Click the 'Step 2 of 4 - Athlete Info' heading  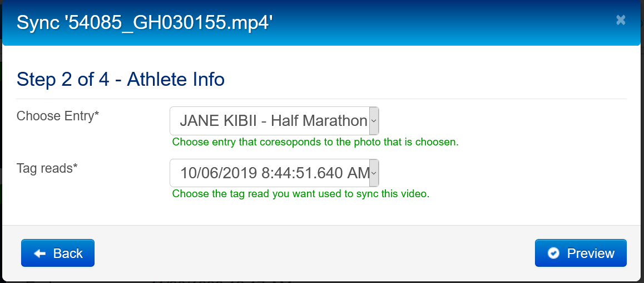coord(121,80)
